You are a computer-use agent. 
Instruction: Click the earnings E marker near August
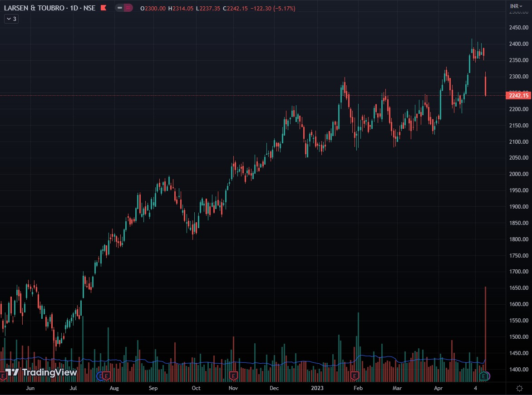(x=106, y=375)
